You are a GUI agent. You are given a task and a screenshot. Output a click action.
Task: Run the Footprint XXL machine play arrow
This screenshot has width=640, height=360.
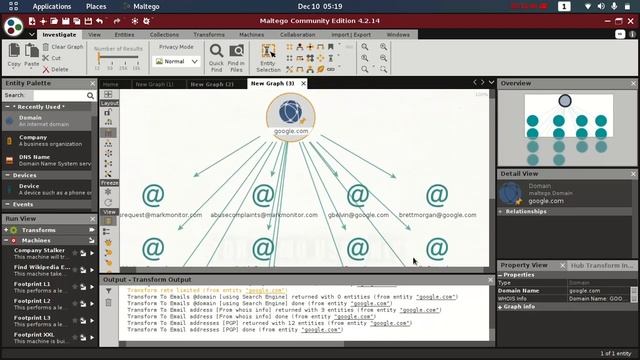pyautogui.click(x=92, y=338)
